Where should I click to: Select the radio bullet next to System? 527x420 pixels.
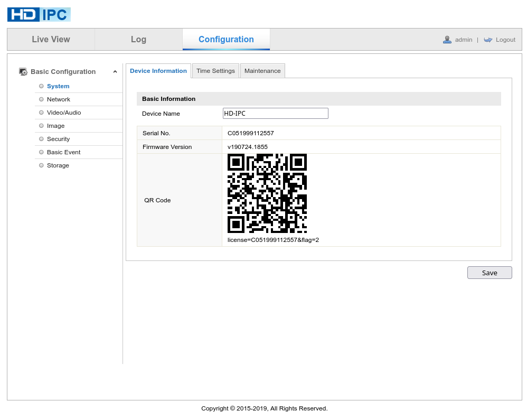pyautogui.click(x=41, y=86)
